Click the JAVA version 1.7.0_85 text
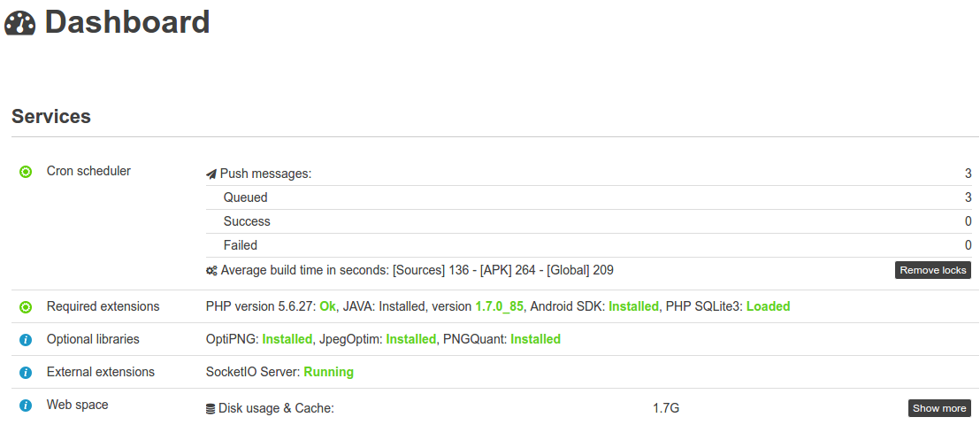Viewport: 980px width, 425px height. tap(499, 306)
